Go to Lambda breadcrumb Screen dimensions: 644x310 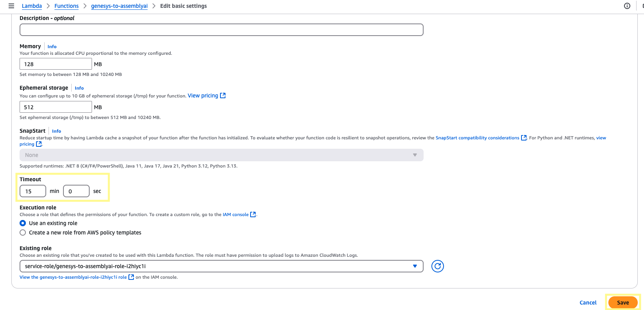click(32, 6)
